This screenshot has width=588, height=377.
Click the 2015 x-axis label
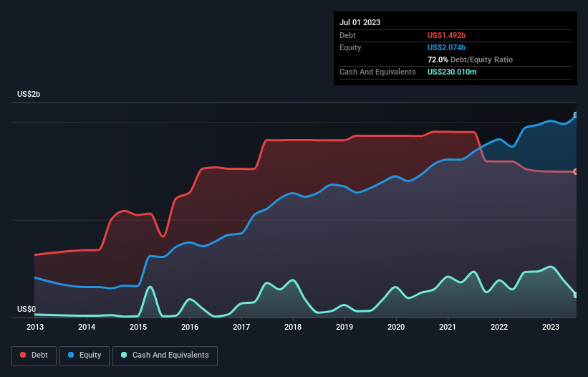point(138,327)
